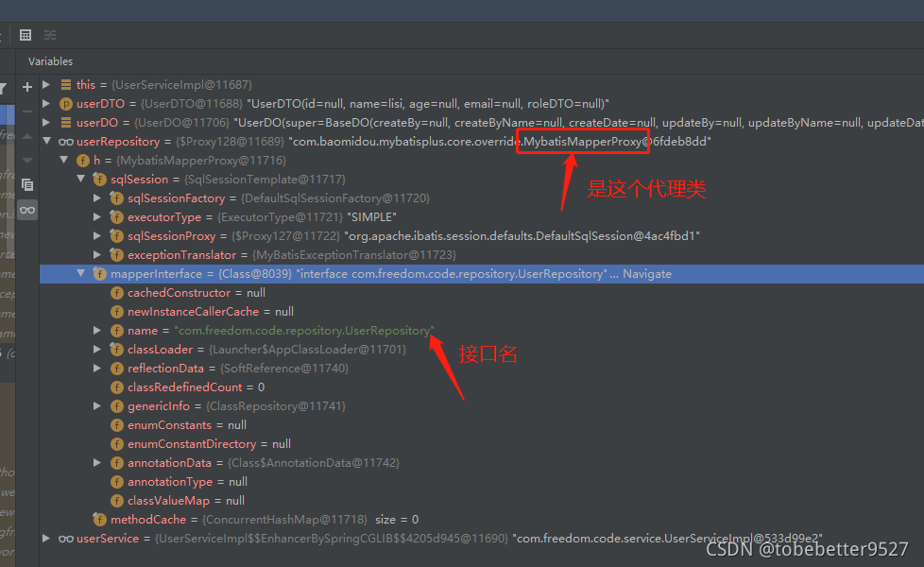Select the methodCache ConcurrentHashMap row

(x=482, y=519)
